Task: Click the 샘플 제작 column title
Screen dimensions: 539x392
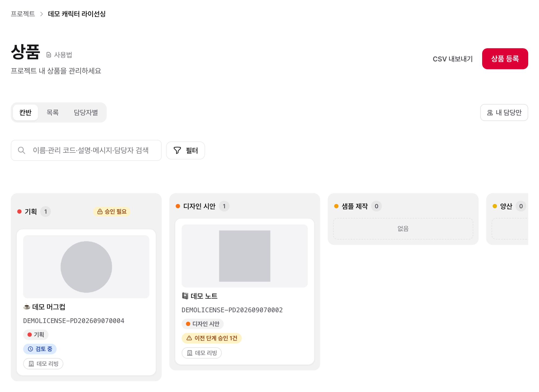Action: pos(355,206)
